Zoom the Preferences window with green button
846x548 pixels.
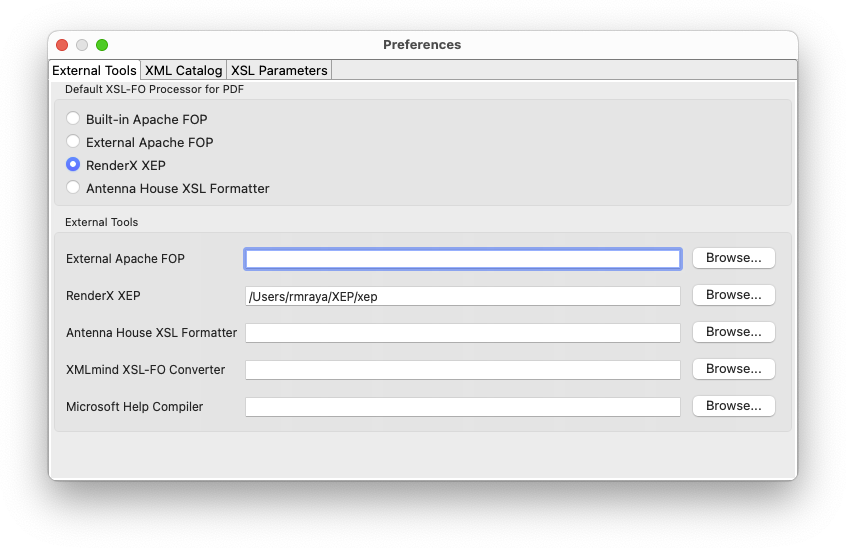click(102, 45)
